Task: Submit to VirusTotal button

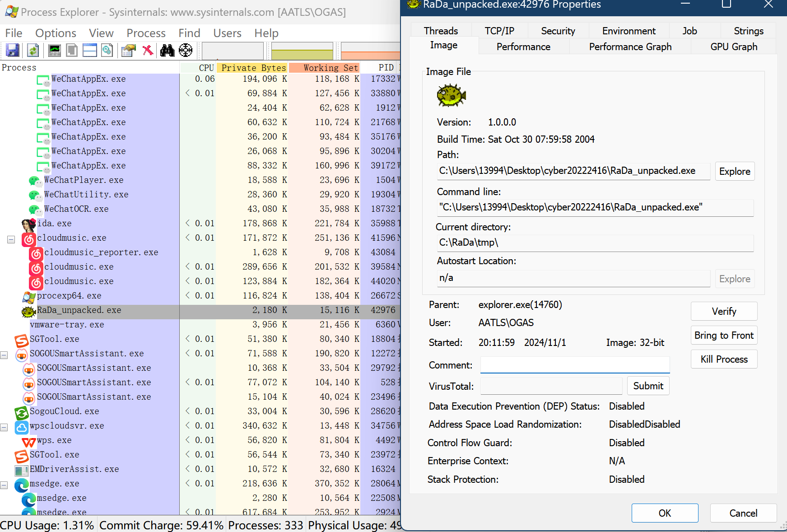Action: click(648, 386)
